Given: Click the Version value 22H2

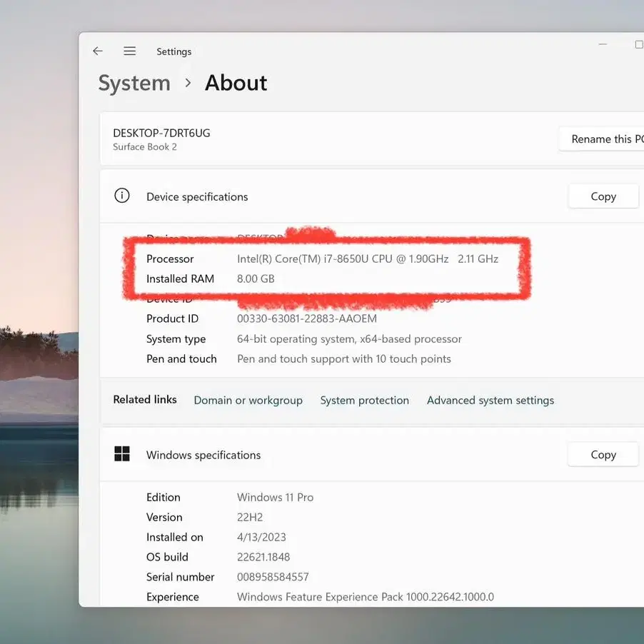Looking at the screenshot, I should click(x=250, y=517).
